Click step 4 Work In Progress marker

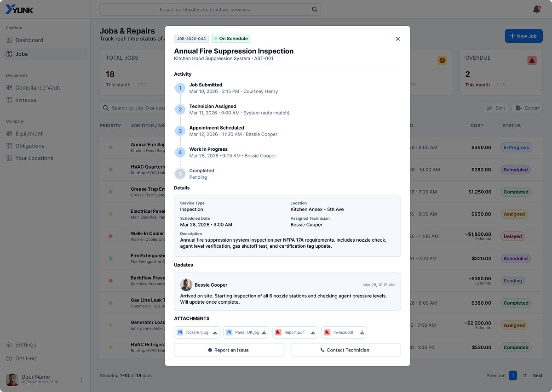(180, 152)
